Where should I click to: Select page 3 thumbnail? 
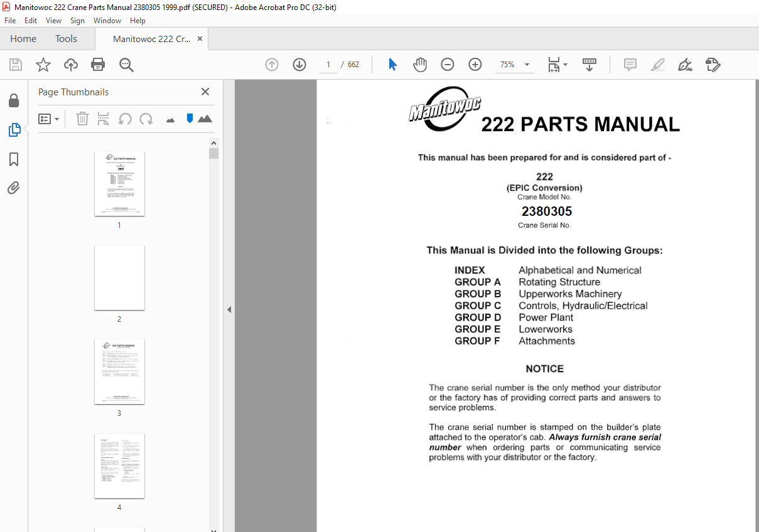[x=119, y=372]
